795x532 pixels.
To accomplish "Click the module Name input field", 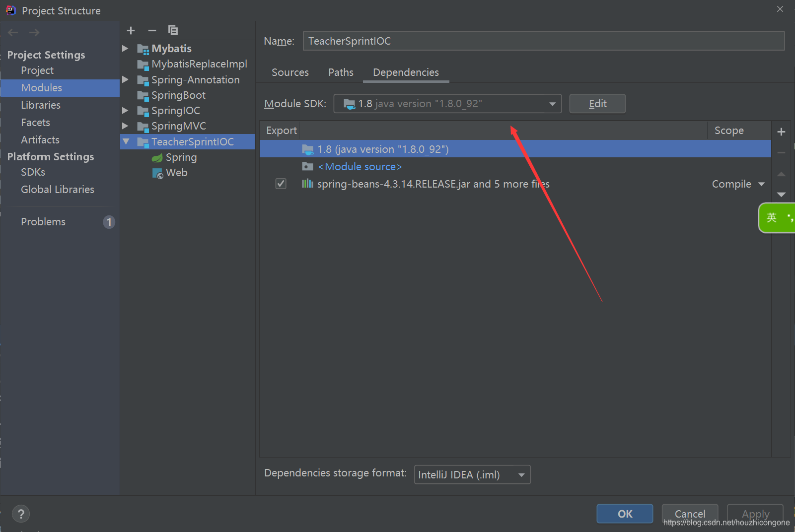I will pos(544,41).
